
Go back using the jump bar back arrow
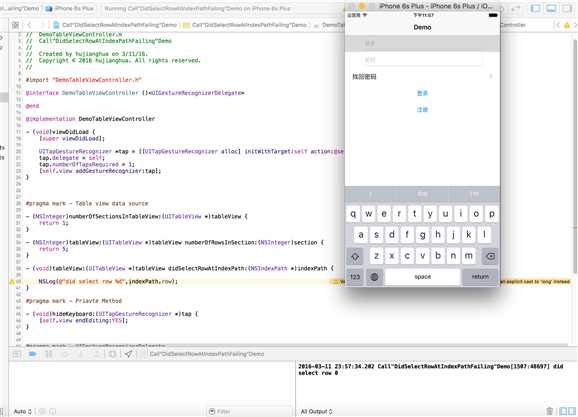click(x=29, y=25)
